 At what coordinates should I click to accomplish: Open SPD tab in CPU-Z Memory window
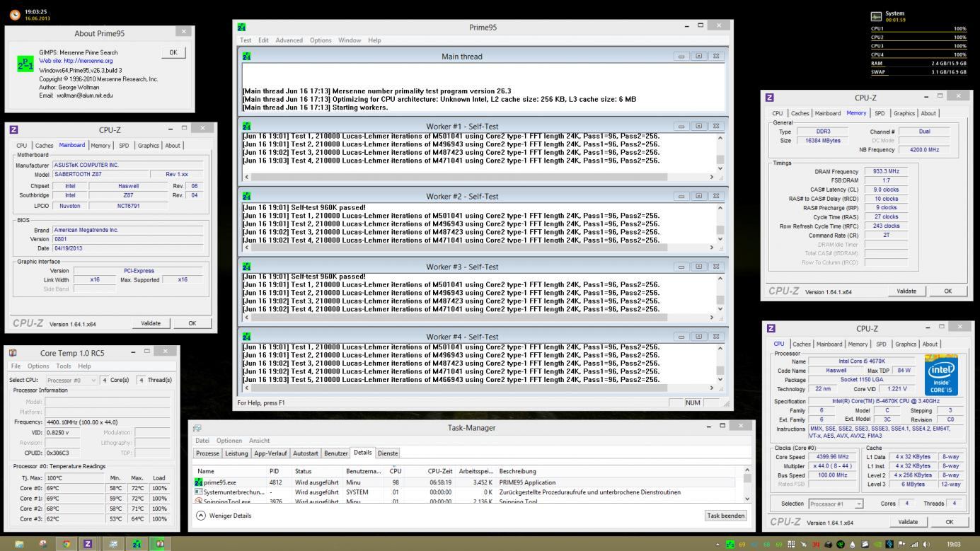click(880, 113)
